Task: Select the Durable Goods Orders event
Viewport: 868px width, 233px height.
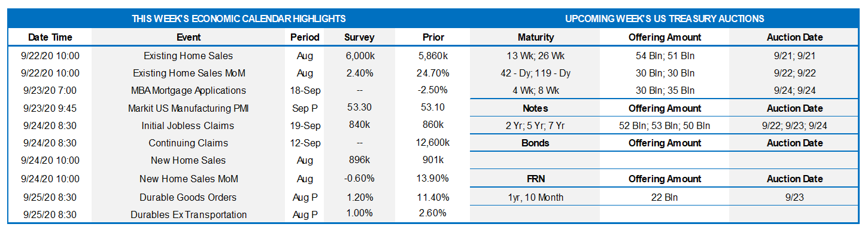Action: pyautogui.click(x=189, y=197)
